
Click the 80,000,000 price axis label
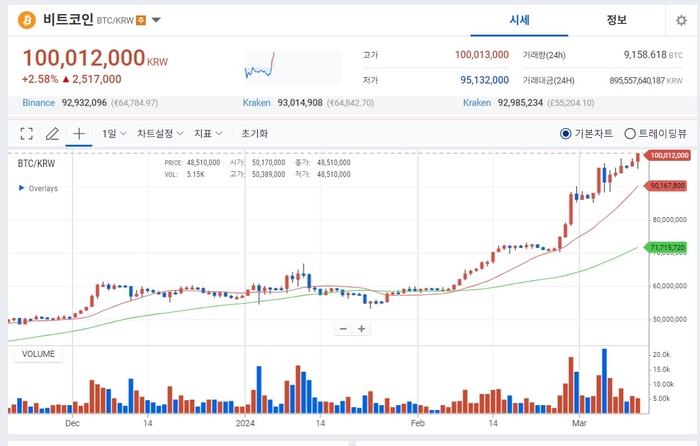670,220
